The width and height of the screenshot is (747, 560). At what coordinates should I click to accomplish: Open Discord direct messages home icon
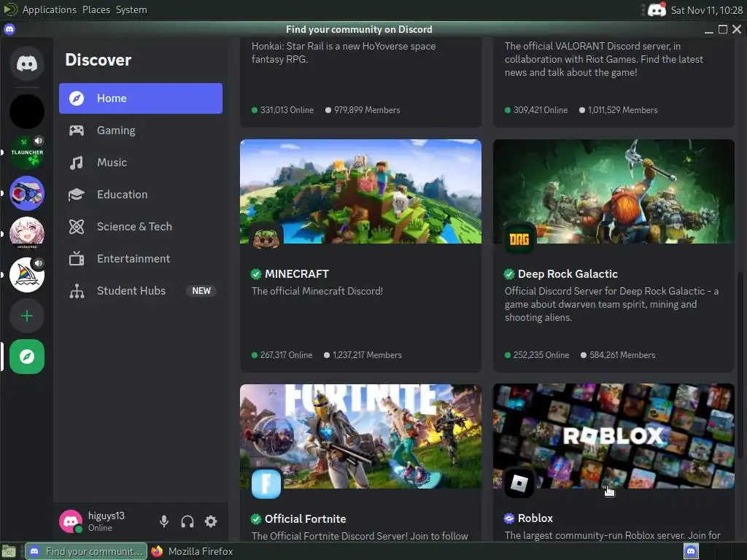27,63
